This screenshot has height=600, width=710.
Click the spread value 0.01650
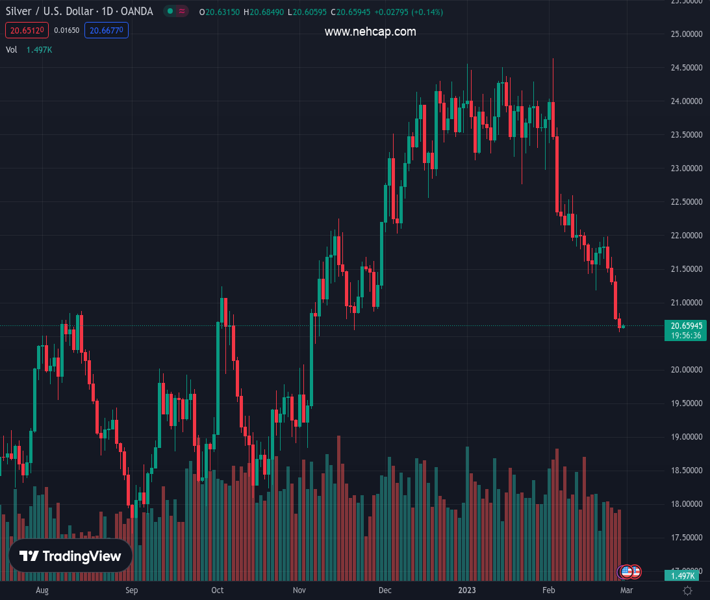[67, 31]
